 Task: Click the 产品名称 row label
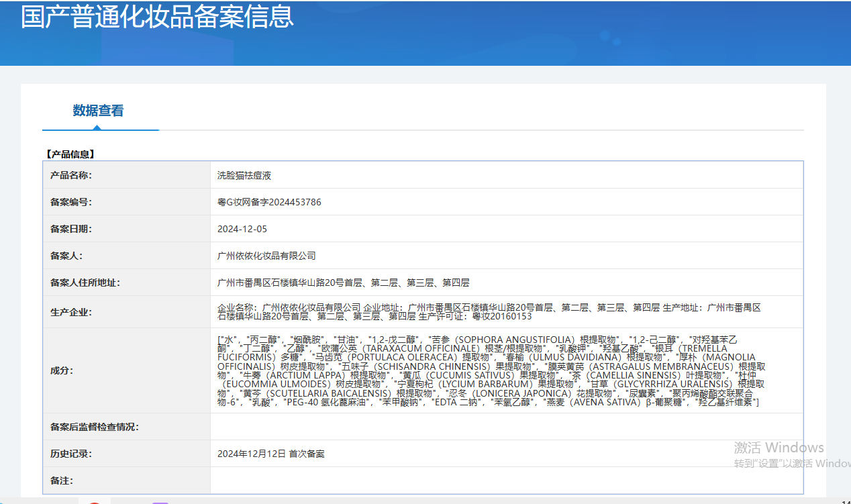70,175
